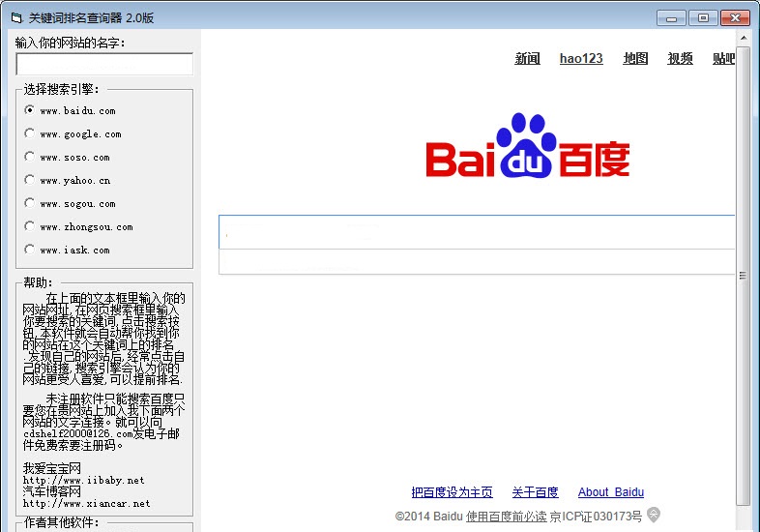
Task: Click the http://www.iibaby.net text in the help box
Action: pyautogui.click(x=84, y=480)
